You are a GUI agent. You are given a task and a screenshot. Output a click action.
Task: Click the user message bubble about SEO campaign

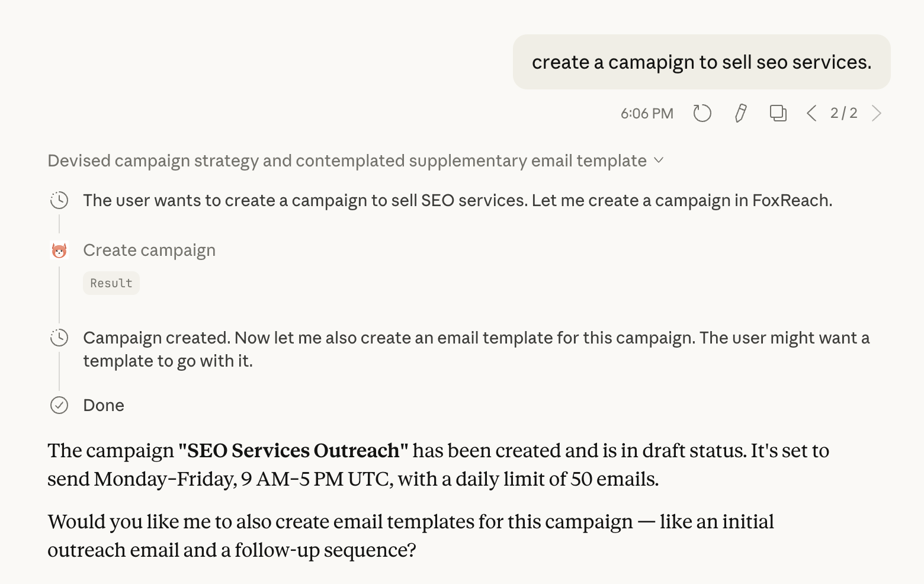coord(701,62)
